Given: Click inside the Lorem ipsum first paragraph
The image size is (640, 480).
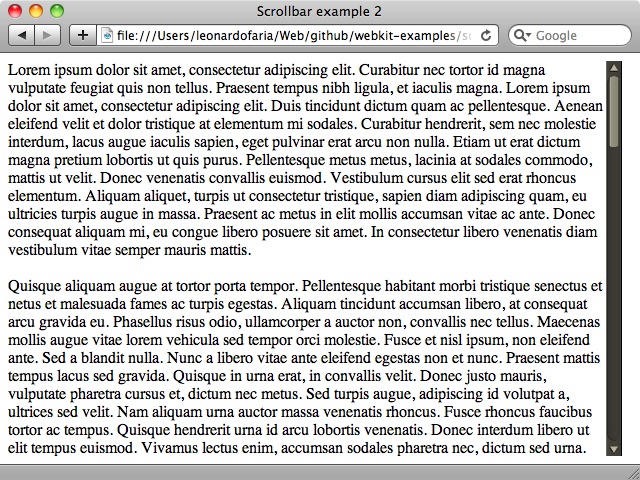Looking at the screenshot, I should [x=305, y=160].
